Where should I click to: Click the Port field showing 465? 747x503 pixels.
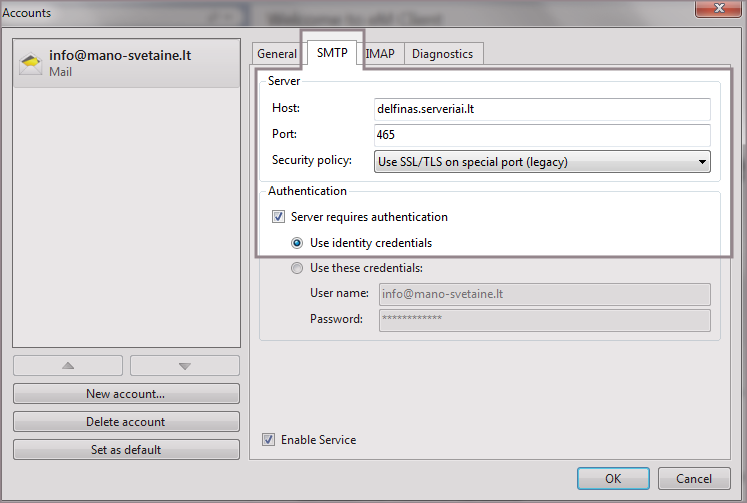coord(542,135)
